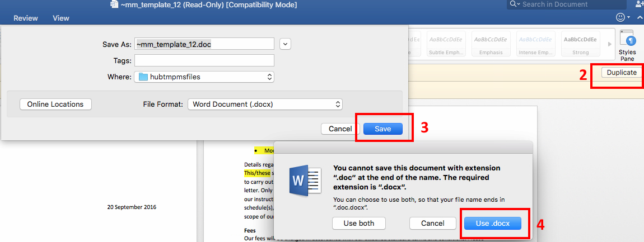Click the Save button

pos(383,129)
